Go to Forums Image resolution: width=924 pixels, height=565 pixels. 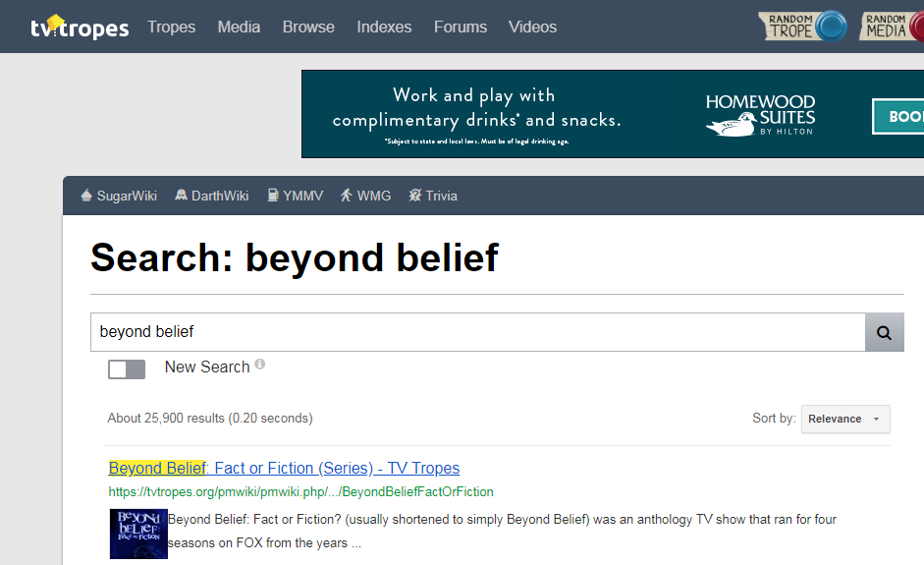pyautogui.click(x=461, y=28)
